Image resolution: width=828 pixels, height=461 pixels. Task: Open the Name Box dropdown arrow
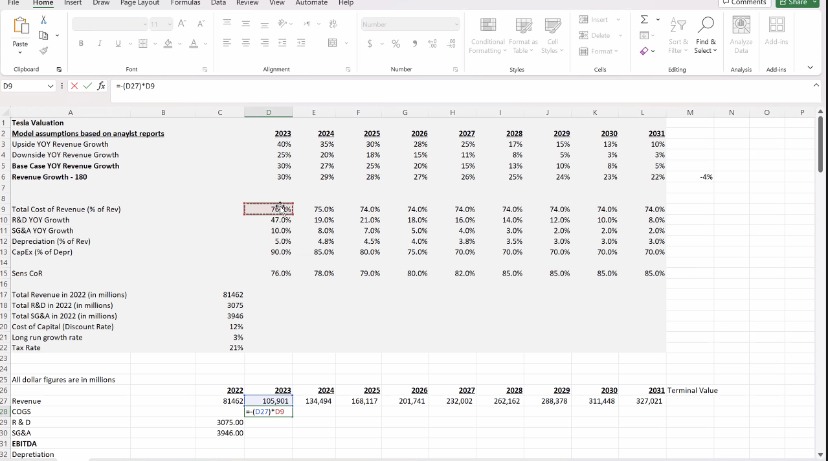[50, 86]
